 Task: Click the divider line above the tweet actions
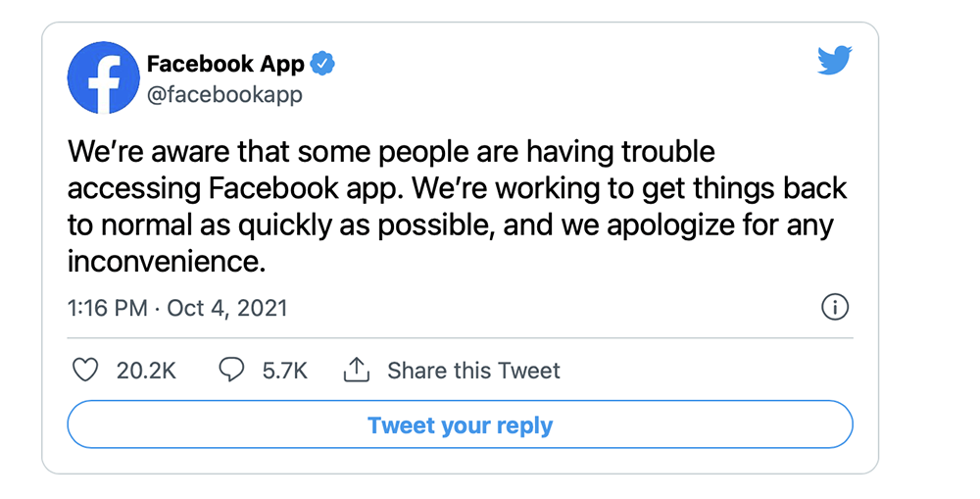[x=460, y=338]
